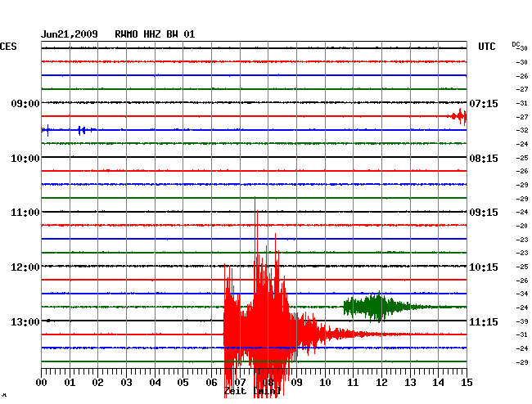The image size is (532, 404).
Task: Click minute tick label 06
Action: point(211,383)
